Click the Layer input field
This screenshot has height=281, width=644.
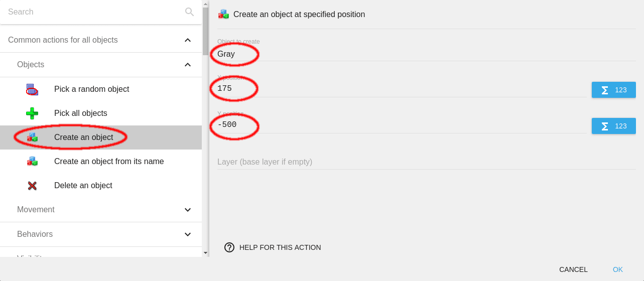tap(402, 162)
